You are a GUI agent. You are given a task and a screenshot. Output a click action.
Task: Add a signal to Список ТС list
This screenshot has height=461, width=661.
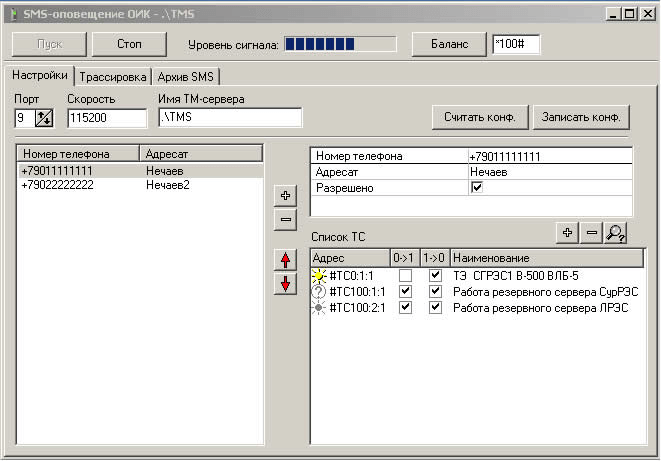tap(567, 233)
